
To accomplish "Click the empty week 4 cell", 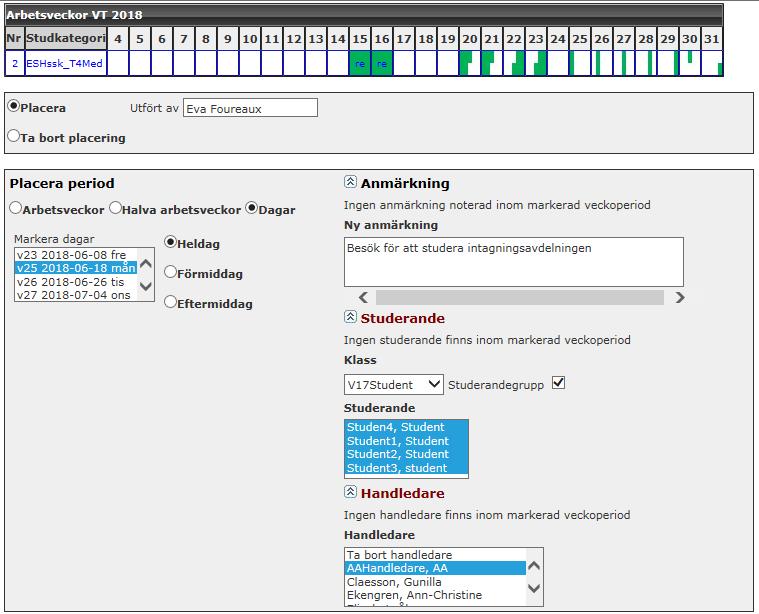I will [x=118, y=63].
